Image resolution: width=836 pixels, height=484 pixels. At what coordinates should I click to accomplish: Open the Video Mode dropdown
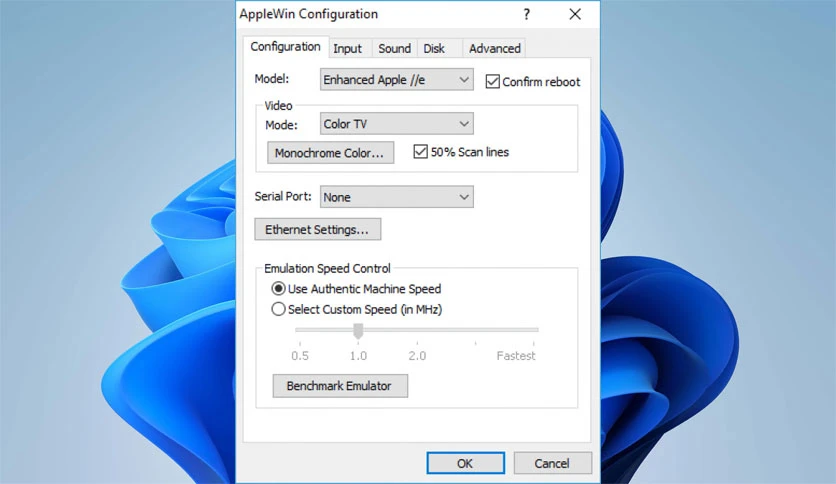(x=396, y=124)
